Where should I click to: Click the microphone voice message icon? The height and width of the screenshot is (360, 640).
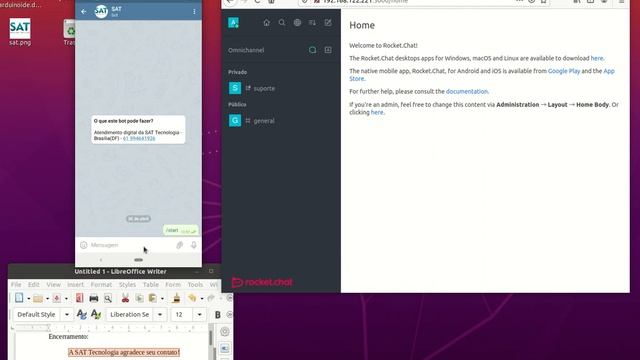194,245
